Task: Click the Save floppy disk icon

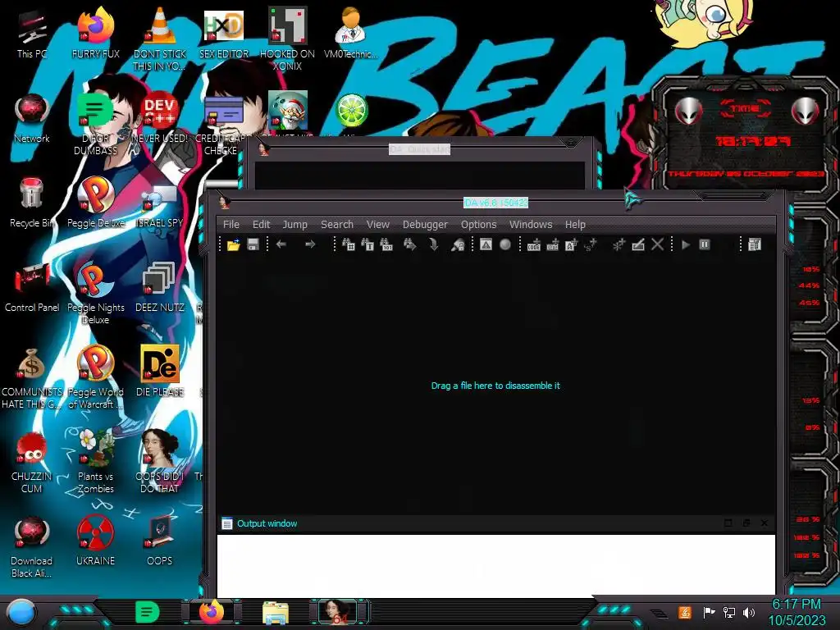Action: pos(253,244)
